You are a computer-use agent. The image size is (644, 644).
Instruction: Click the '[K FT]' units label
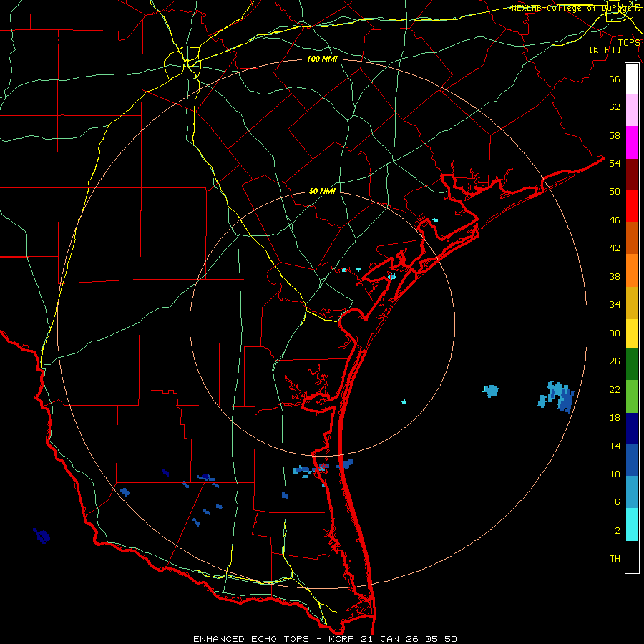coord(605,49)
